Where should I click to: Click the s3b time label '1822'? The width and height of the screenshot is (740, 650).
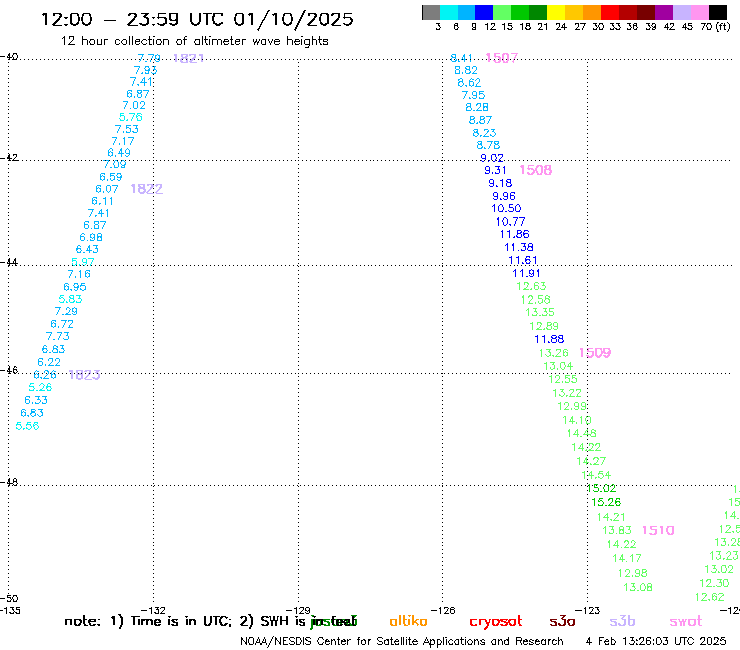pos(146,189)
